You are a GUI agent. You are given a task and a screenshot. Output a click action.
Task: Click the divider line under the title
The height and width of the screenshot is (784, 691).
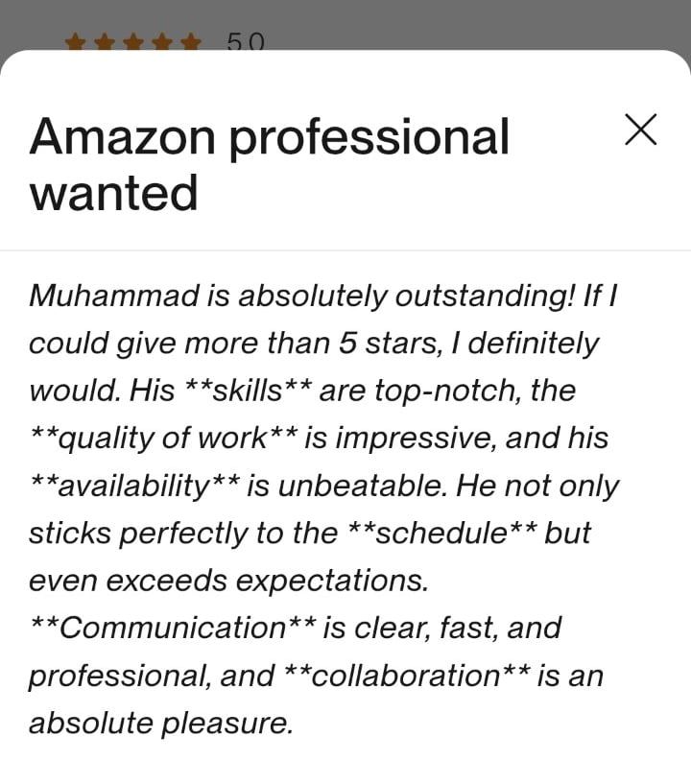point(345,250)
